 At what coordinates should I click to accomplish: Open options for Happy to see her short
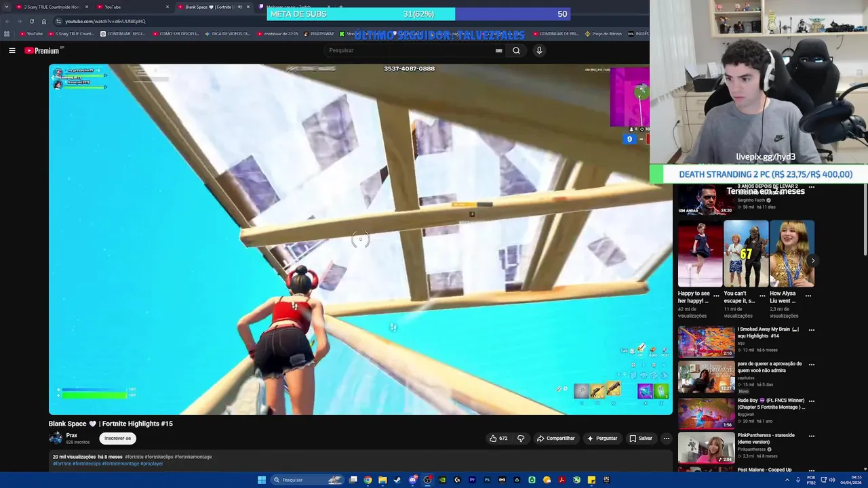click(716, 296)
